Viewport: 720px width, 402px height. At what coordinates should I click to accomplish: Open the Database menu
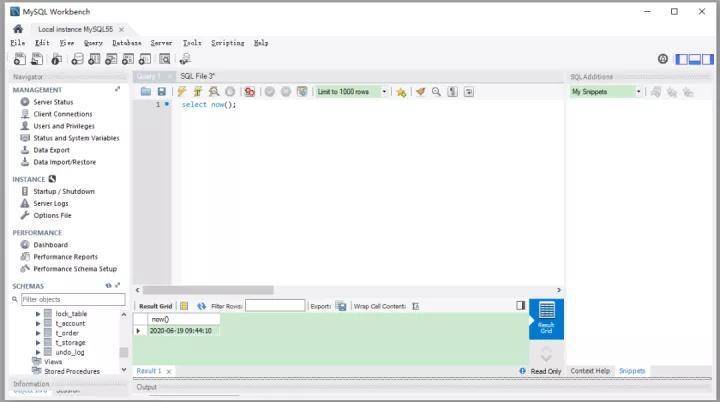pos(127,43)
